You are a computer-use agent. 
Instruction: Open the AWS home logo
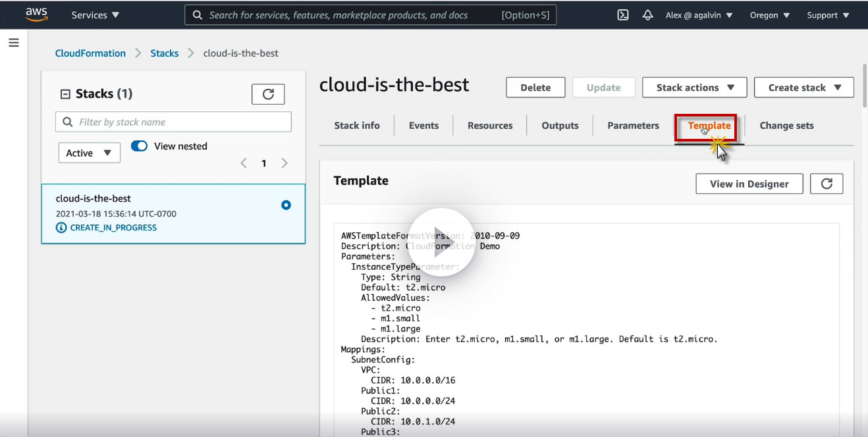tap(37, 14)
